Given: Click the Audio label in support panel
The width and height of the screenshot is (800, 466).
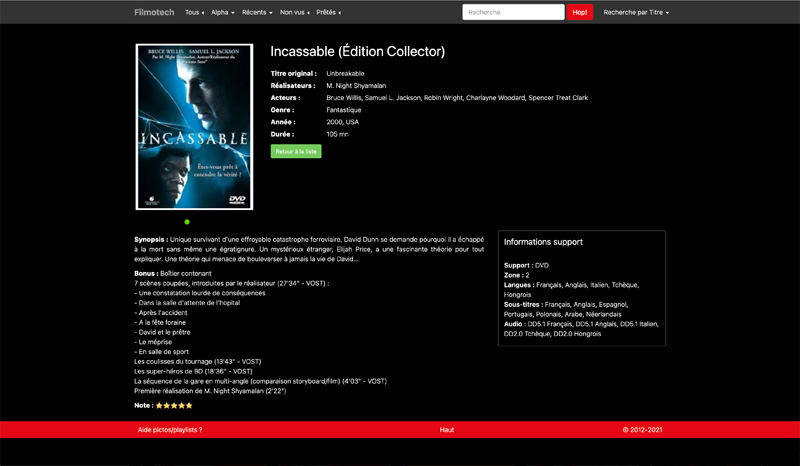Looking at the screenshot, I should (515, 324).
